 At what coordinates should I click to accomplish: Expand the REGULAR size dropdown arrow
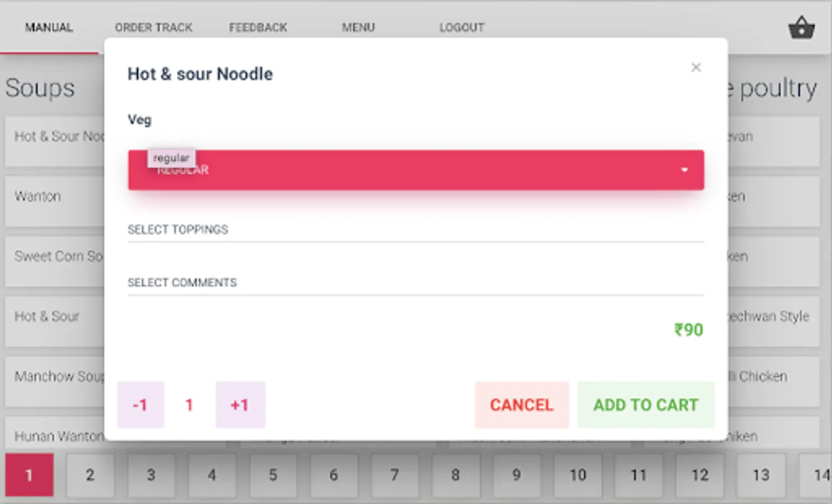[x=684, y=170]
